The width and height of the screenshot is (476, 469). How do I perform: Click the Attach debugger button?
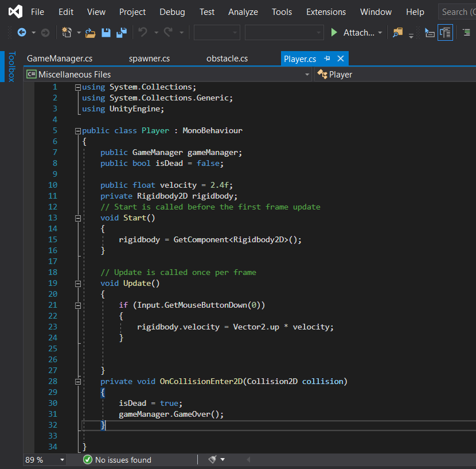(x=352, y=33)
